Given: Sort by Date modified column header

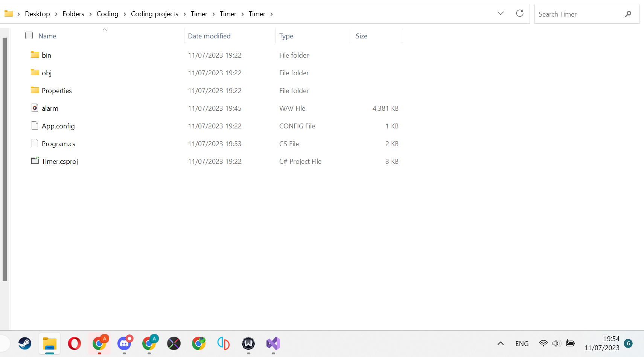Looking at the screenshot, I should pyautogui.click(x=209, y=36).
